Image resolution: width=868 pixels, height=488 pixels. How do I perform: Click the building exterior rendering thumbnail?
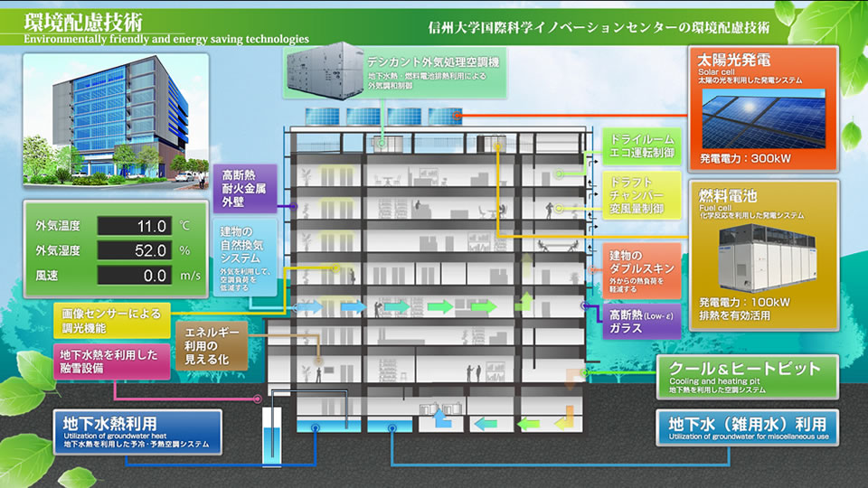(x=116, y=120)
